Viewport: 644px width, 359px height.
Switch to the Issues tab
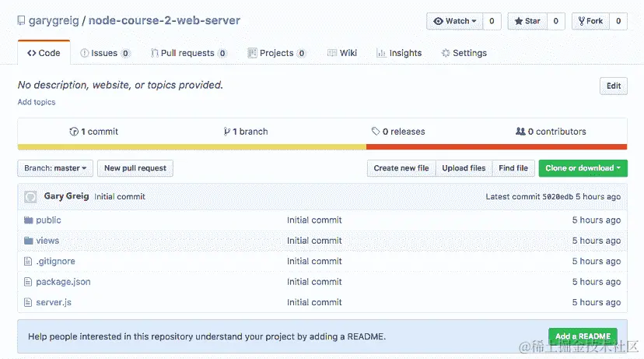(x=105, y=53)
